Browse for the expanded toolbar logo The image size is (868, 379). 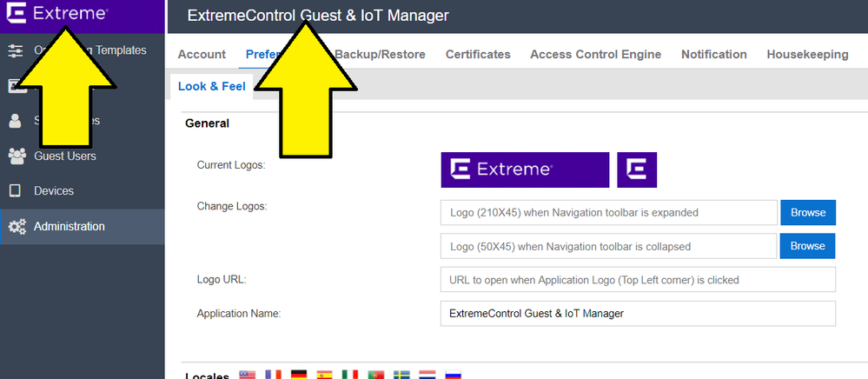pyautogui.click(x=807, y=212)
